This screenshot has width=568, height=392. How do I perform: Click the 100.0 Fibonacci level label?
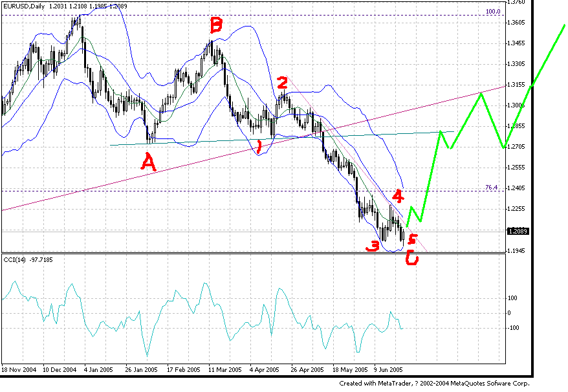tap(493, 12)
